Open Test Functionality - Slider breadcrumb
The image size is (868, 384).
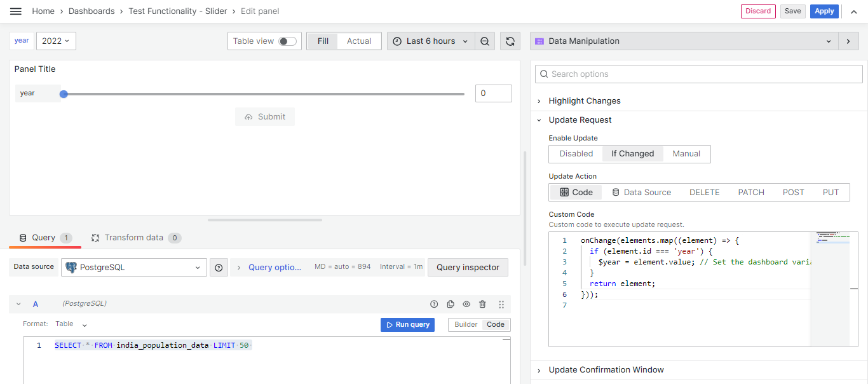click(178, 11)
